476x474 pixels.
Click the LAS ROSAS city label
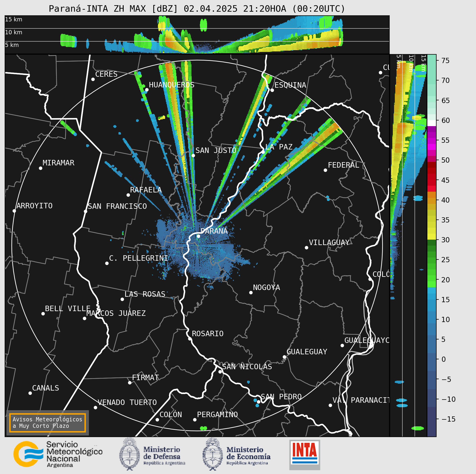click(x=145, y=294)
